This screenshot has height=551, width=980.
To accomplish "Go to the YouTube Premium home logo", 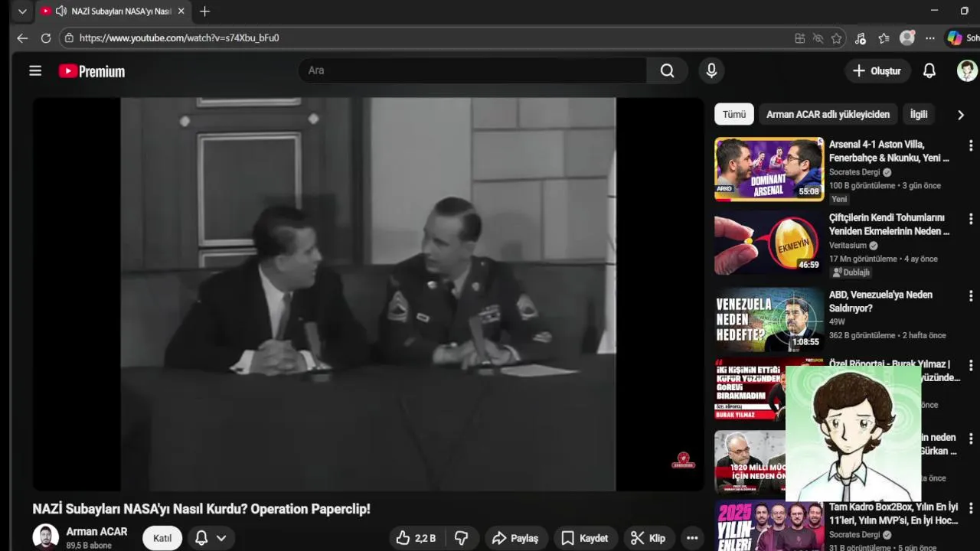I will 92,71.
